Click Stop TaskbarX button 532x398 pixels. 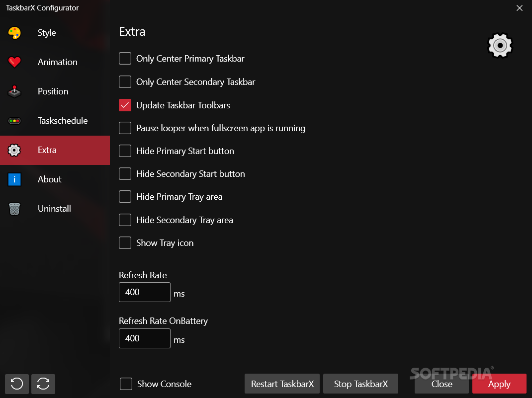point(360,384)
